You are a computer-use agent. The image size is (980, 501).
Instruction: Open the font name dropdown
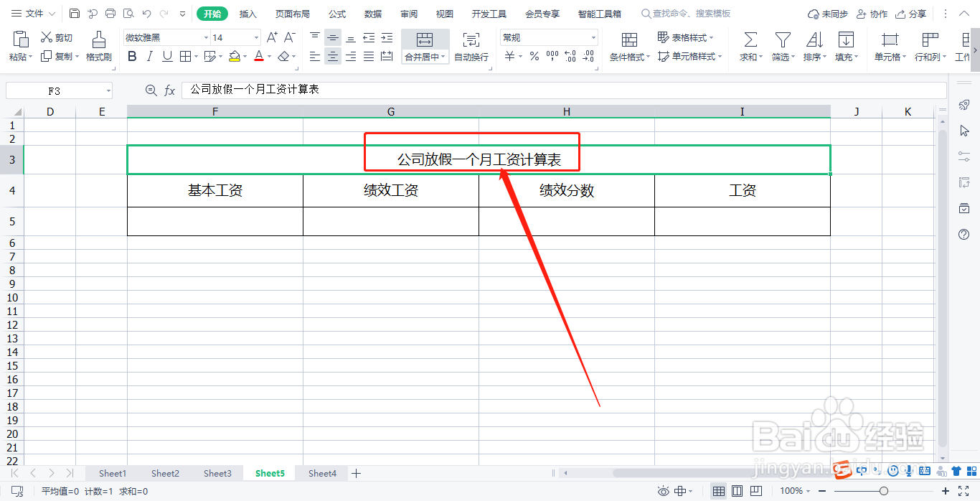[x=165, y=37]
